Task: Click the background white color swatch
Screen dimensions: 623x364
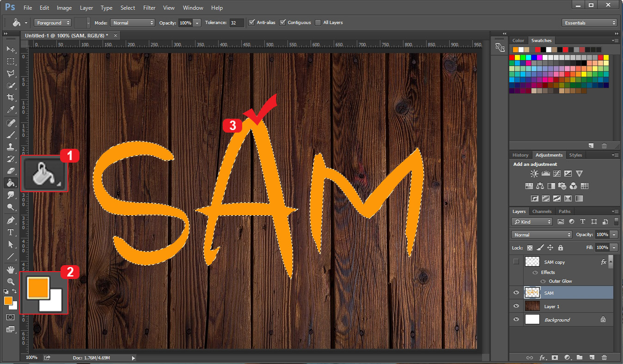Action: pos(14,306)
